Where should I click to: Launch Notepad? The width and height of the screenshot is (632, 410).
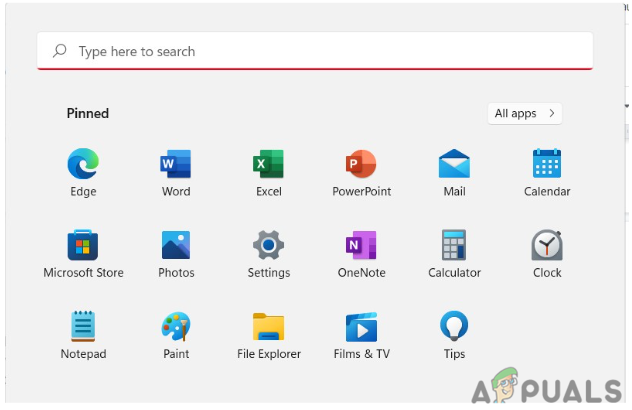(83, 326)
